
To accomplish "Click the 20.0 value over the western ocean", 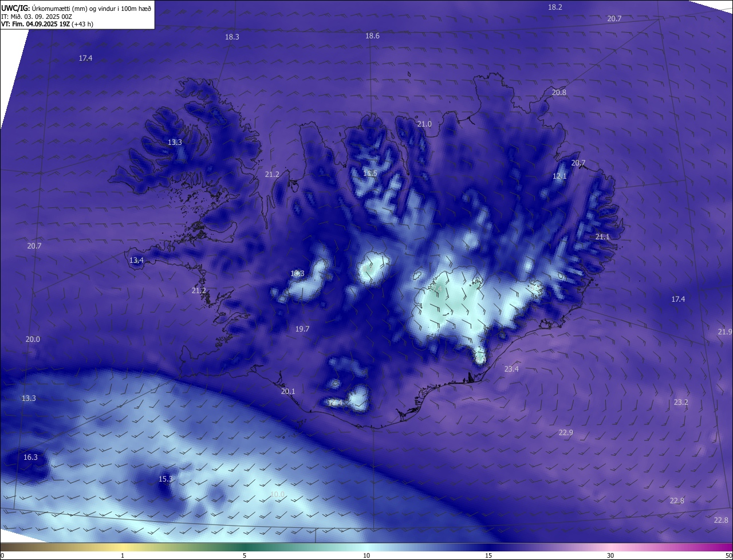I will point(33,339).
